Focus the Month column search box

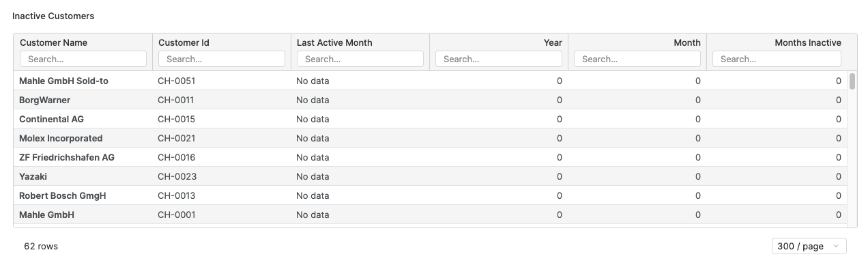click(x=637, y=59)
